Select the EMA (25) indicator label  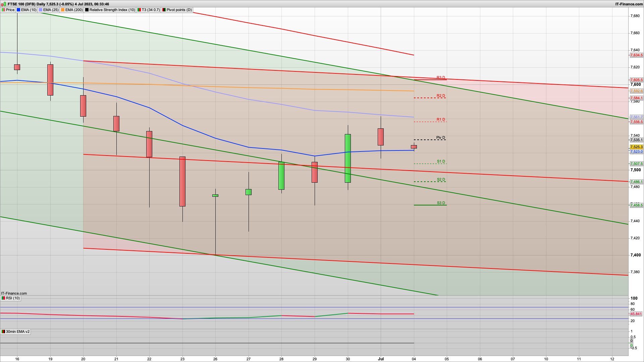coord(51,10)
